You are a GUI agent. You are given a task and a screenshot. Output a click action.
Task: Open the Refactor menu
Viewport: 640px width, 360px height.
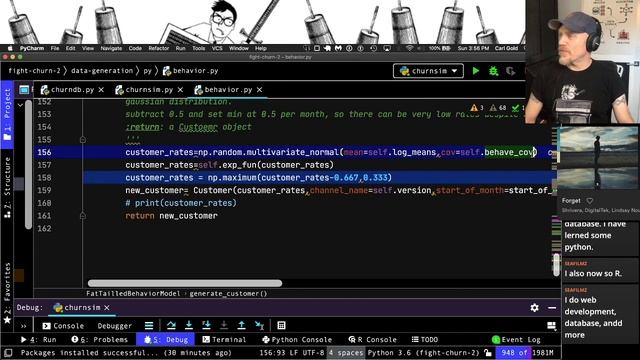click(x=158, y=48)
